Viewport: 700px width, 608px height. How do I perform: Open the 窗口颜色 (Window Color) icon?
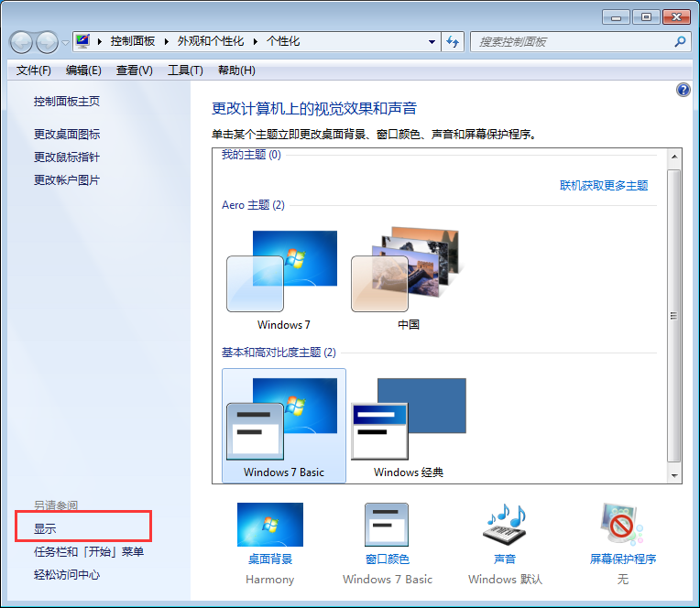tap(387, 526)
